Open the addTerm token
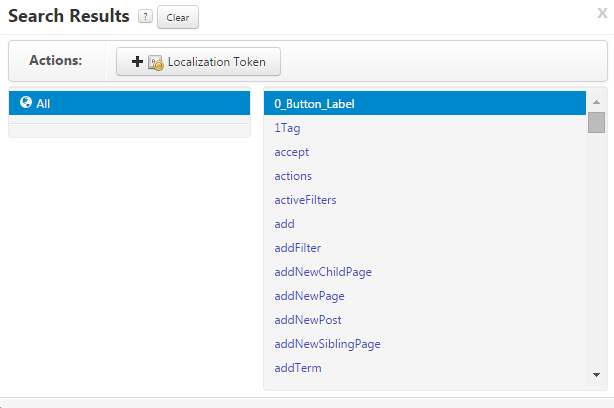Screen dimensions: 614x408 click(298, 368)
